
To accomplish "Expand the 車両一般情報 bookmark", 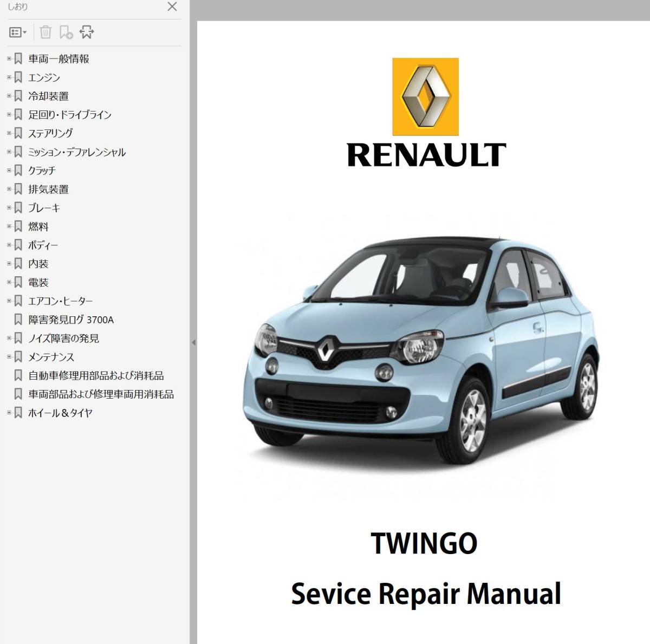I will 8,58.
